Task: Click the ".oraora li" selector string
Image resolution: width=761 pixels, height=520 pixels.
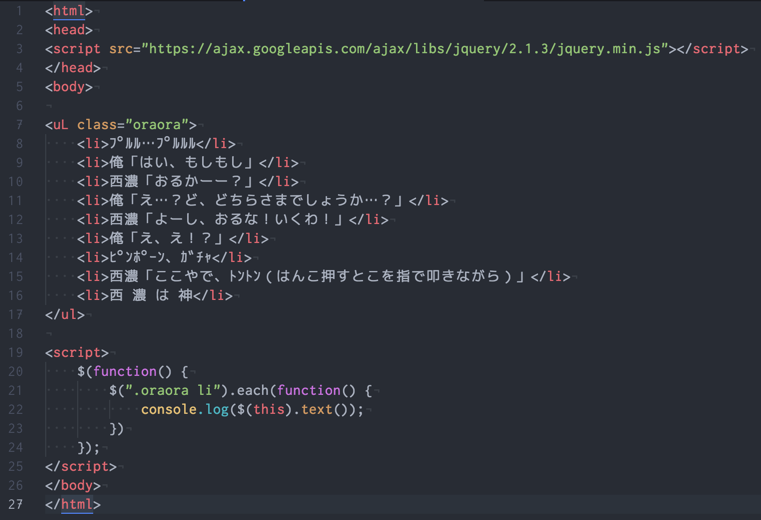Action: point(173,390)
